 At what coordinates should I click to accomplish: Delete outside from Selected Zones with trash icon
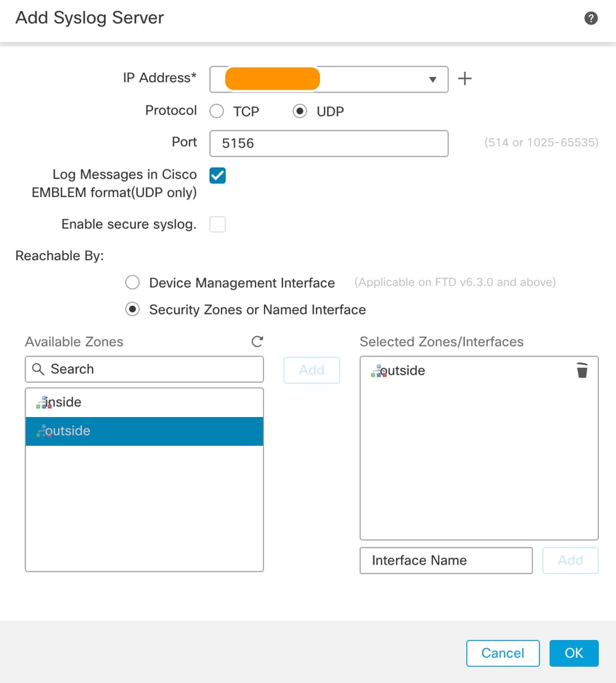tap(582, 371)
